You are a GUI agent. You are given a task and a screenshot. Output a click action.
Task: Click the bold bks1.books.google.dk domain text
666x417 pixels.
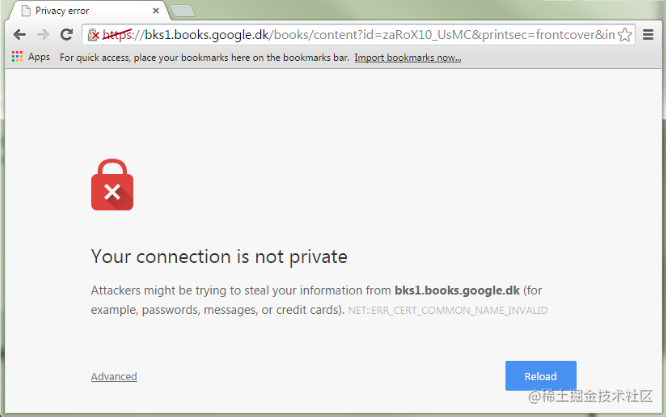coord(457,290)
